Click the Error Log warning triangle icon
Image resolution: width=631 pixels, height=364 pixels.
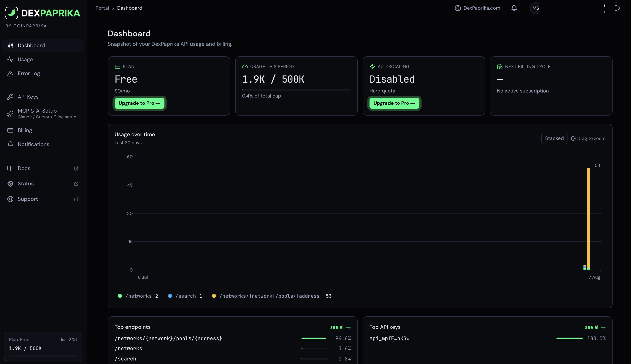(10, 74)
